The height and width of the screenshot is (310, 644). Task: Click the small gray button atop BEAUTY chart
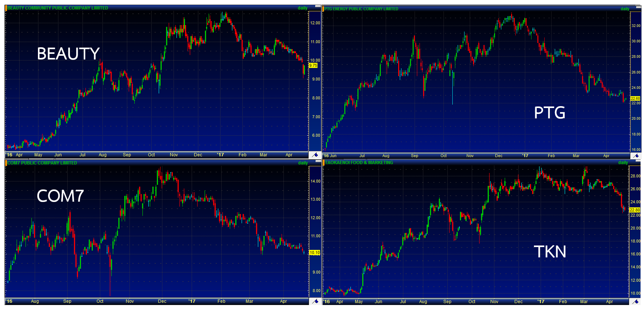(x=318, y=6)
